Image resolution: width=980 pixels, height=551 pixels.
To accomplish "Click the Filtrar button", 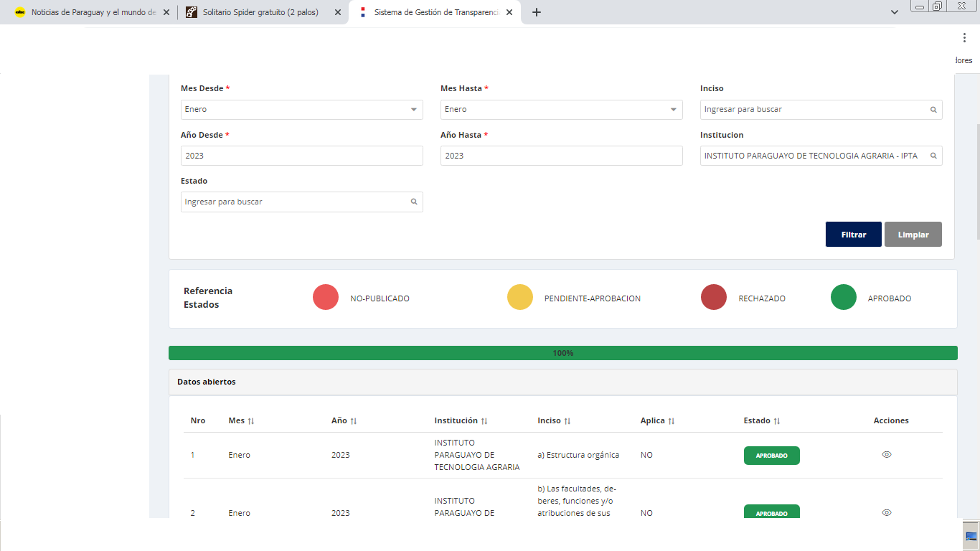I will click(854, 235).
